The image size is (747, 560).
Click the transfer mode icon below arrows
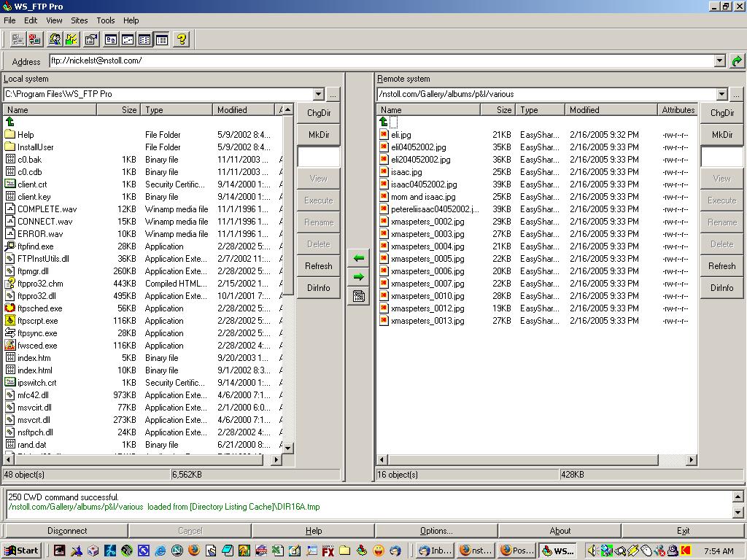359,296
